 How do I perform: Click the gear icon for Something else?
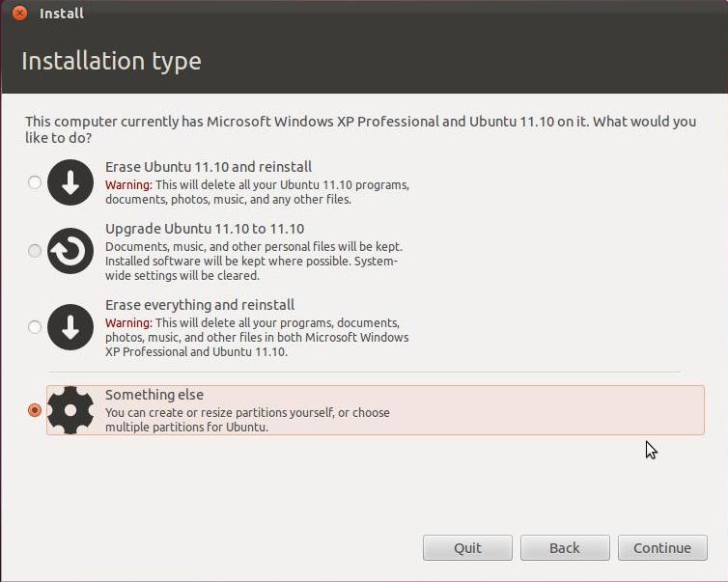pos(70,410)
